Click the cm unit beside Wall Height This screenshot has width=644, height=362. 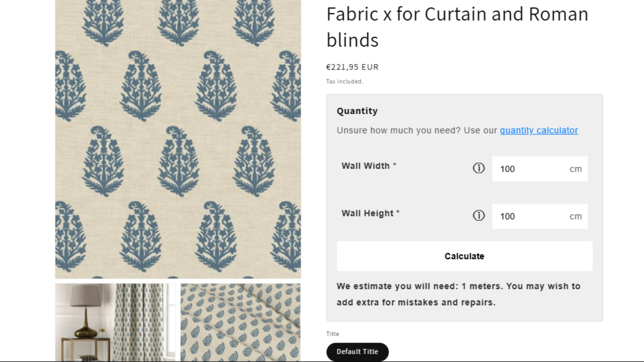[x=576, y=216]
